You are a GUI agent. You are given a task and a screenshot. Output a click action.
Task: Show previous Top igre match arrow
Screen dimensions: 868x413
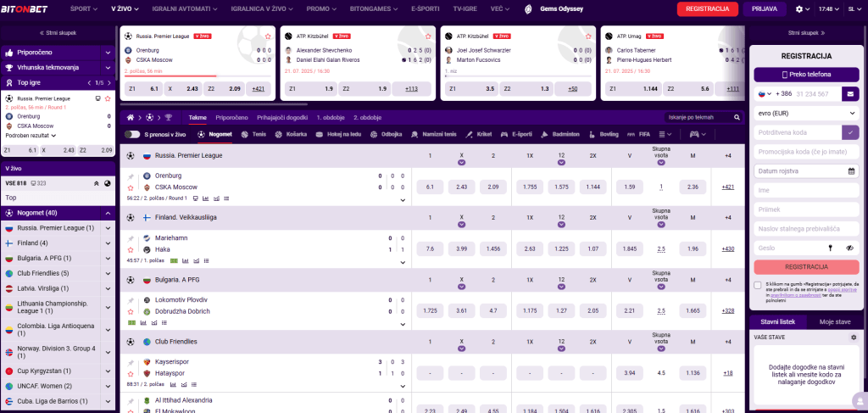click(x=89, y=82)
